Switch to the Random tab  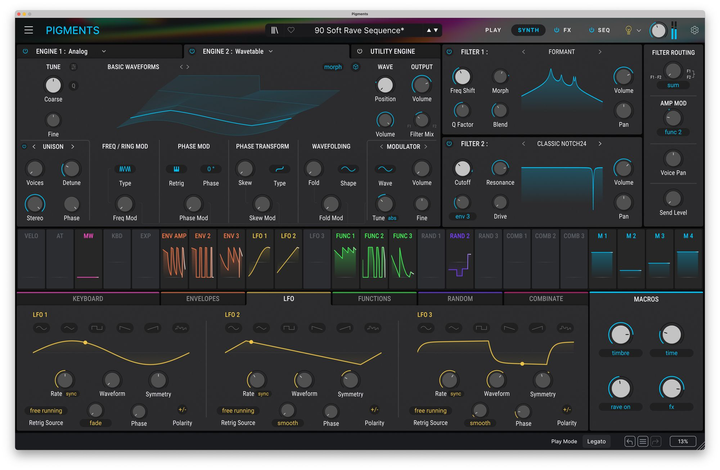click(x=460, y=299)
